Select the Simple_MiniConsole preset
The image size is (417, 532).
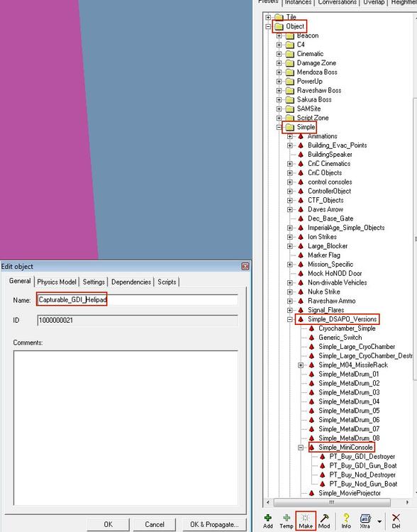click(x=345, y=448)
